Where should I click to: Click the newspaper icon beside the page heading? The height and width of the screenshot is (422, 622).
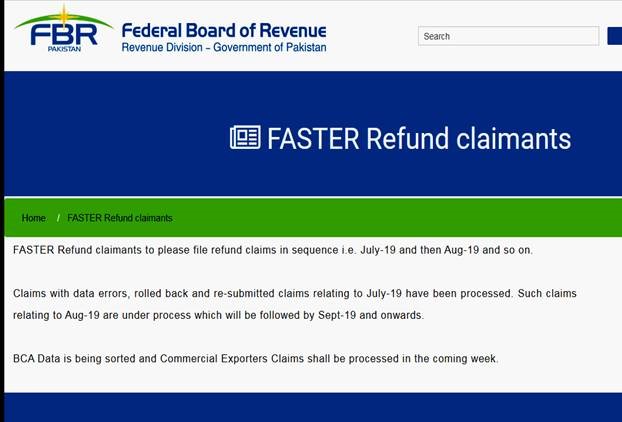point(245,137)
